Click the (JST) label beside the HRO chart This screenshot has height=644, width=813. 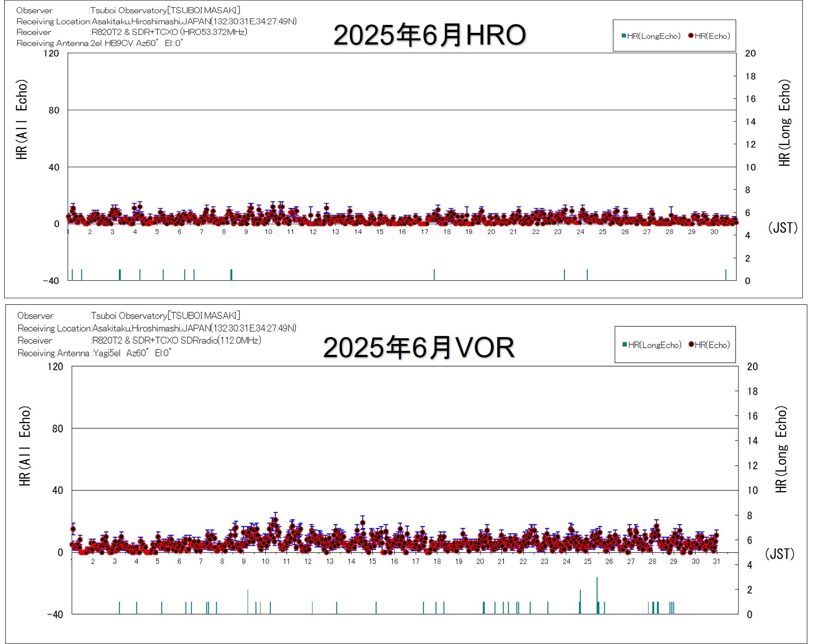pyautogui.click(x=783, y=228)
